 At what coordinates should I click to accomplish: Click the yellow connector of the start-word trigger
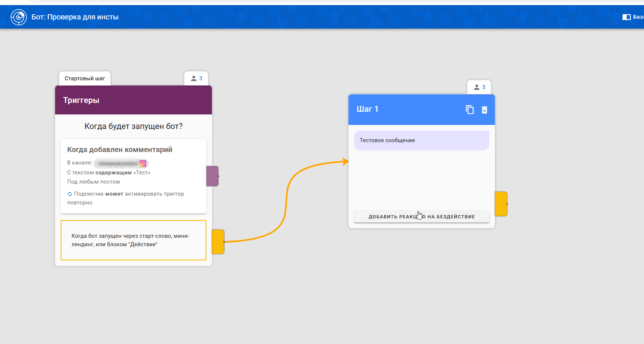pyautogui.click(x=218, y=242)
